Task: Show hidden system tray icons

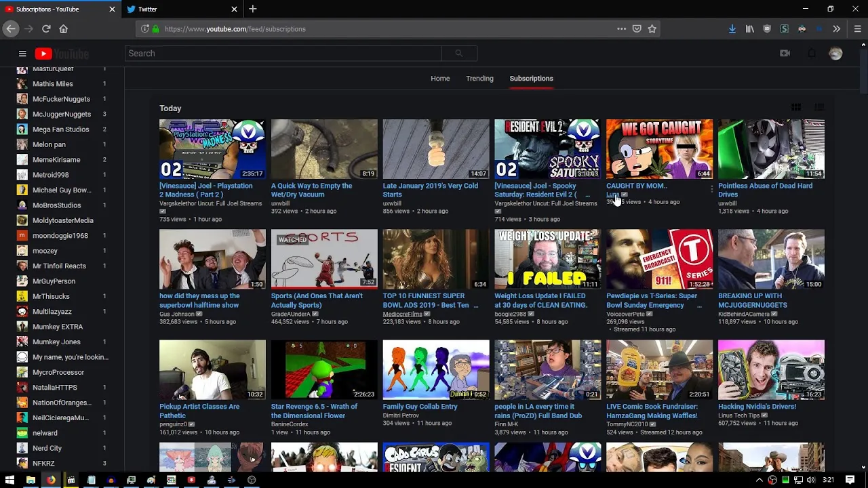Action: point(759,480)
